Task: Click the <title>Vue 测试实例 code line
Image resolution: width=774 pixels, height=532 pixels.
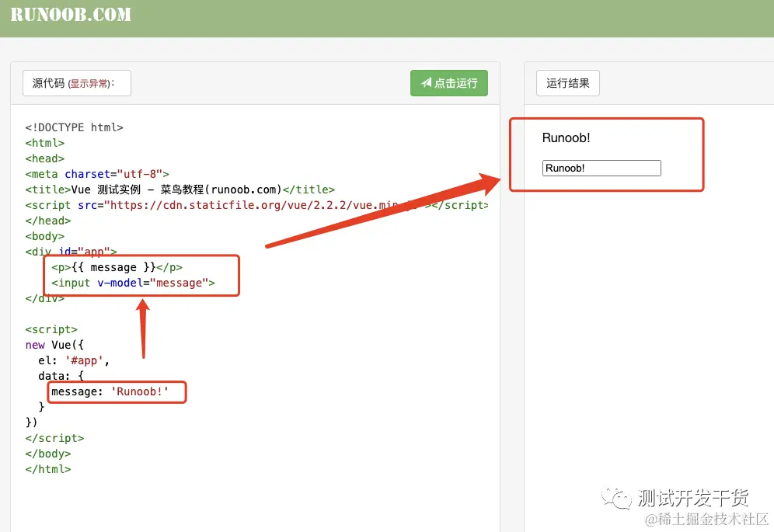Action: click(180, 190)
